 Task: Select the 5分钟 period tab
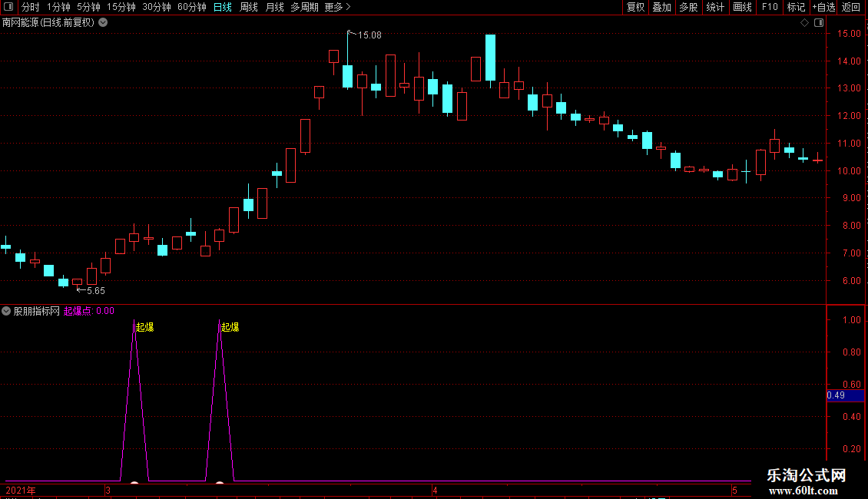coord(88,7)
